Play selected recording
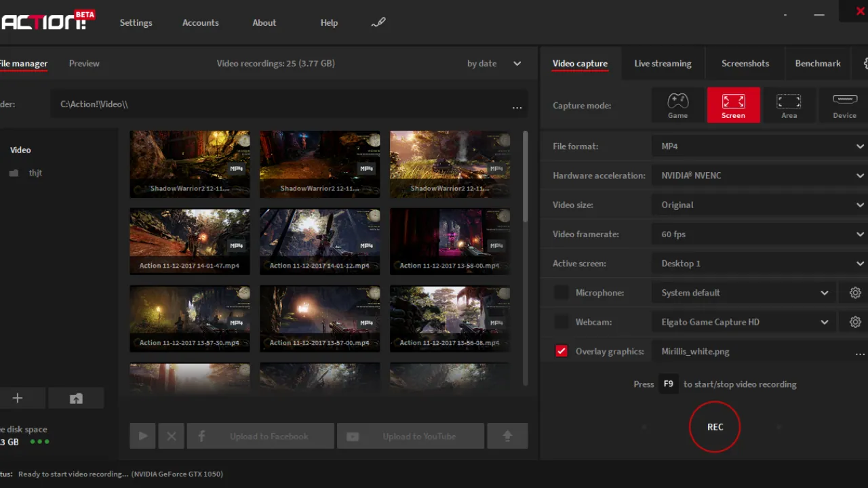 pyautogui.click(x=142, y=436)
